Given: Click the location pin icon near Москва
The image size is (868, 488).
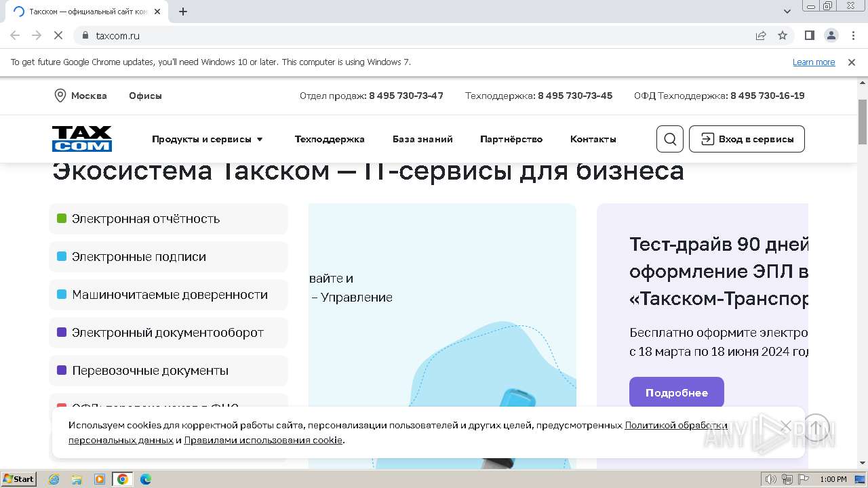Looking at the screenshot, I should (60, 96).
